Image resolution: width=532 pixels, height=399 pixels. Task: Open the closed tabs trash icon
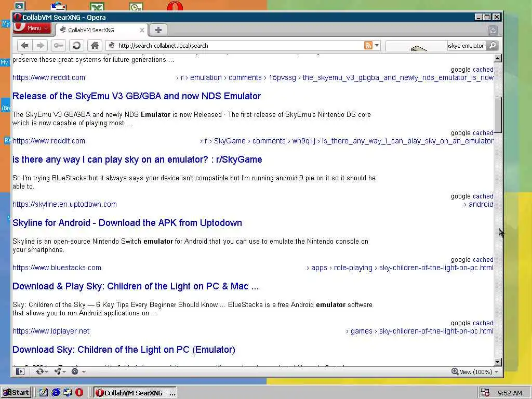coord(493,30)
